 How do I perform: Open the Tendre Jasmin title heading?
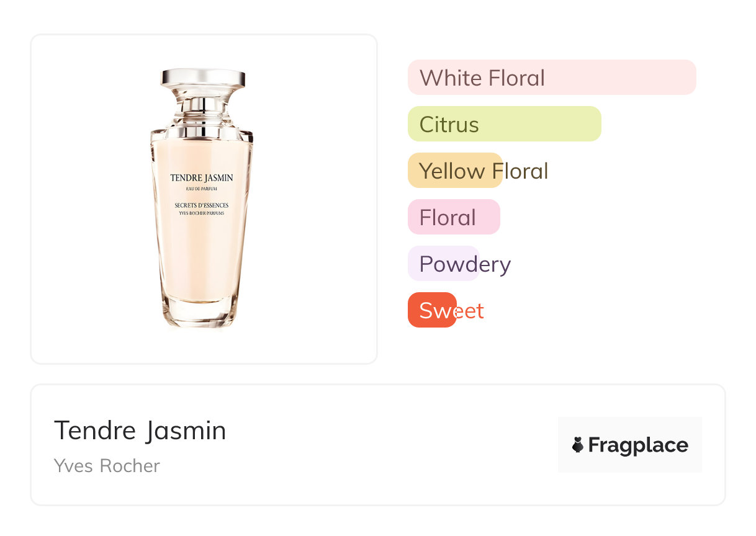[x=140, y=431]
